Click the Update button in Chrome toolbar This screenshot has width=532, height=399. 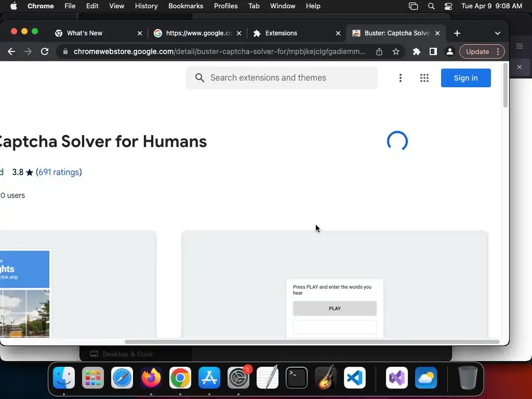(477, 51)
